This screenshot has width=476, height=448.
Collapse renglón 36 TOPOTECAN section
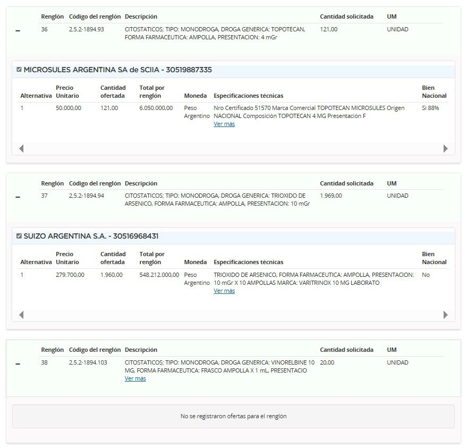click(x=18, y=31)
